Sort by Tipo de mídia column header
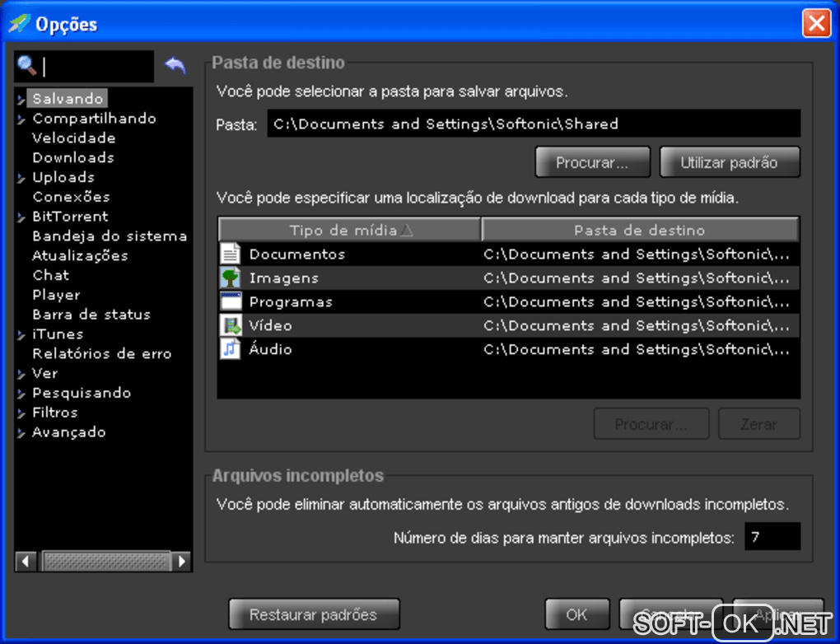 (349, 231)
